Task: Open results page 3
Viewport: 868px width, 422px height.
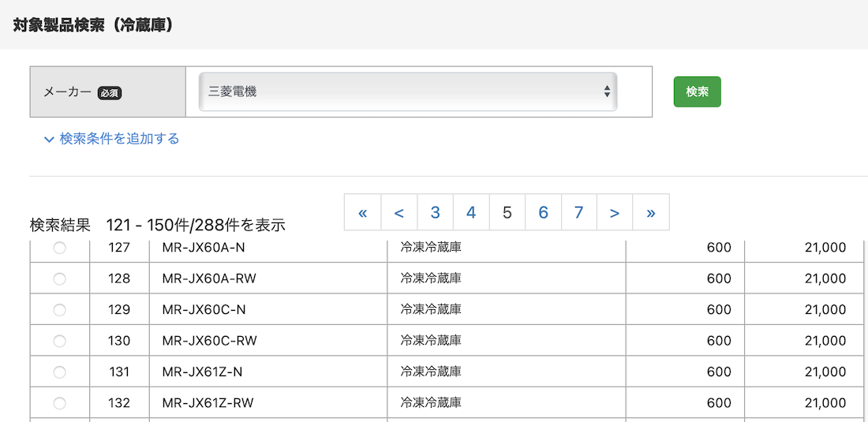Action: coord(435,212)
